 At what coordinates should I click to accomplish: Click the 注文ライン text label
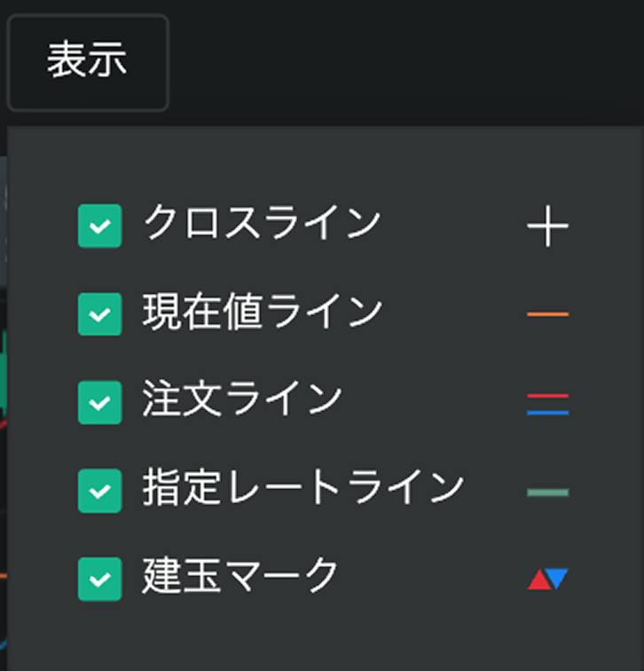242,399
